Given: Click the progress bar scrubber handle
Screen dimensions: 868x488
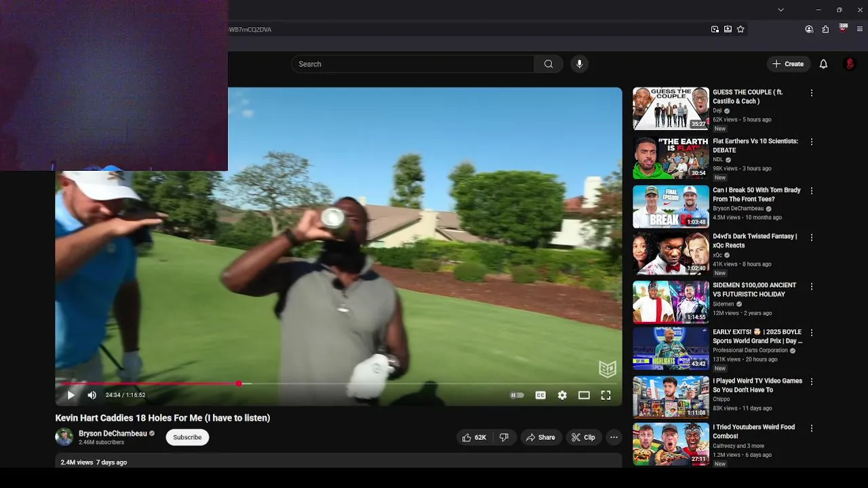Looking at the screenshot, I should point(239,384).
